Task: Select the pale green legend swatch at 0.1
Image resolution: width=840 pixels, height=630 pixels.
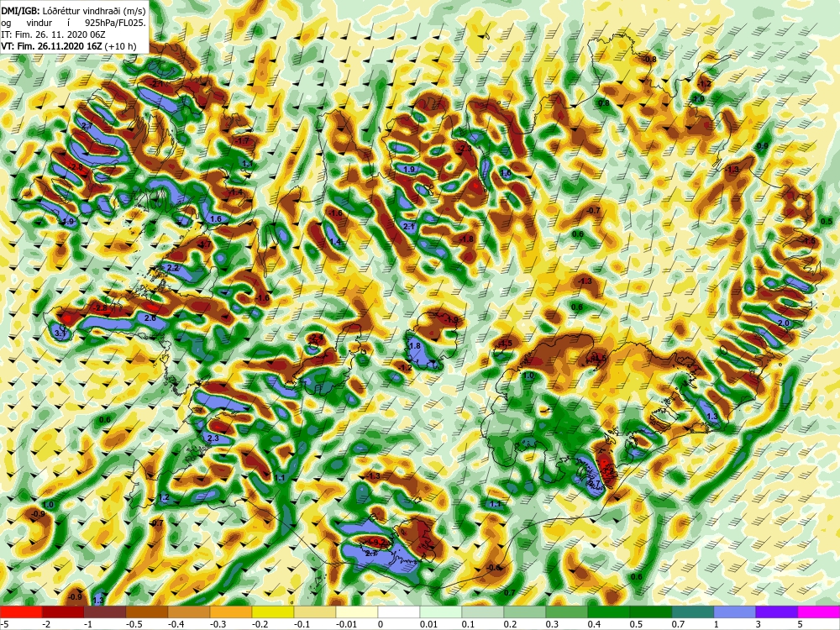Action: (x=483, y=612)
